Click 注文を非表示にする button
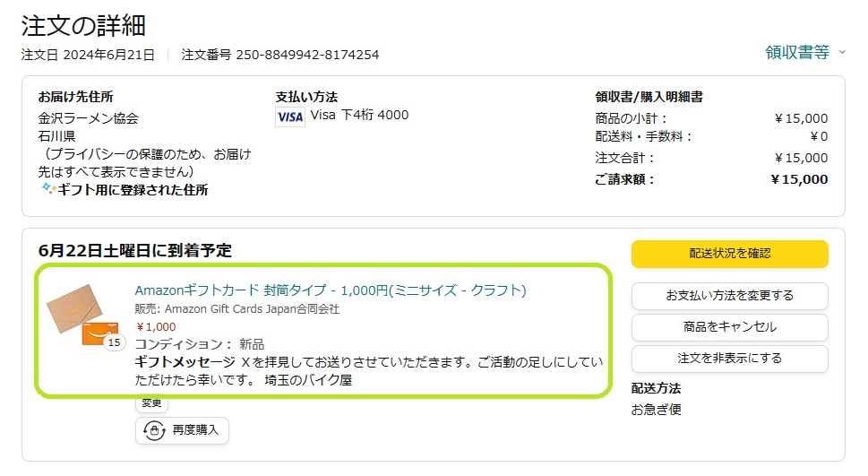The height and width of the screenshot is (476, 868). (x=730, y=358)
